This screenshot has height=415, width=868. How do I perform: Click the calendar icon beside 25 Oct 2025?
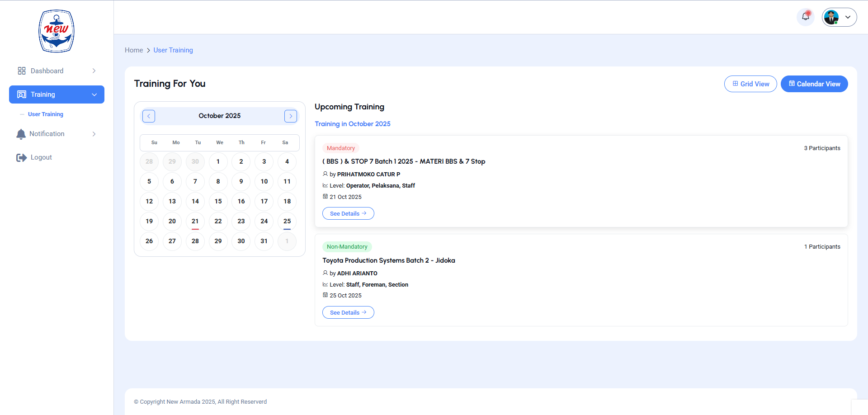325,295
